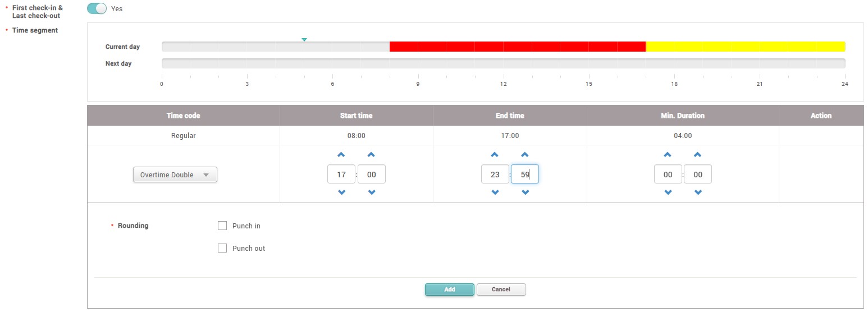
Task: Decrease the Min. Duration minutes with down arrow
Action: (698, 192)
